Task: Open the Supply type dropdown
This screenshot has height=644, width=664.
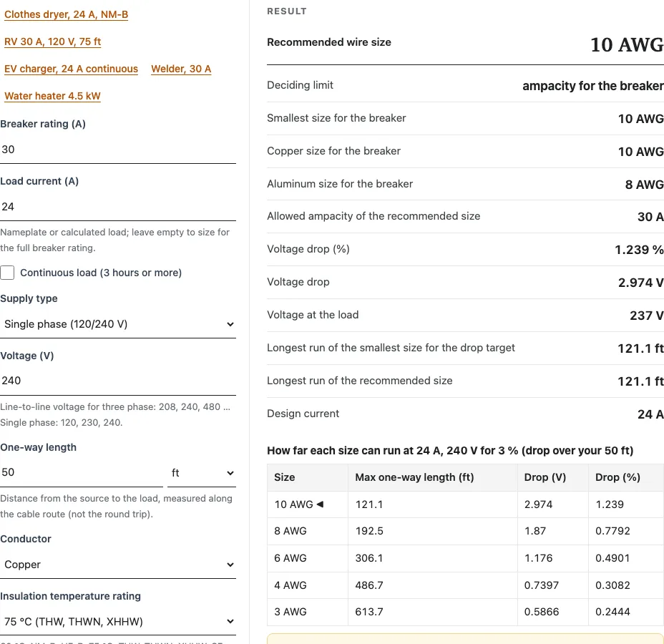Action: click(118, 324)
